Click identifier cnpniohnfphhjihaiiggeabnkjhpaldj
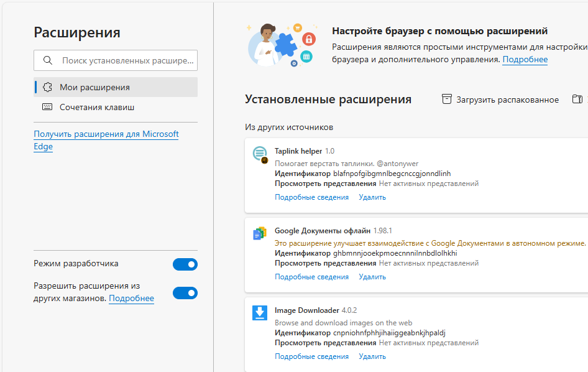This screenshot has width=588, height=372. [x=389, y=333]
